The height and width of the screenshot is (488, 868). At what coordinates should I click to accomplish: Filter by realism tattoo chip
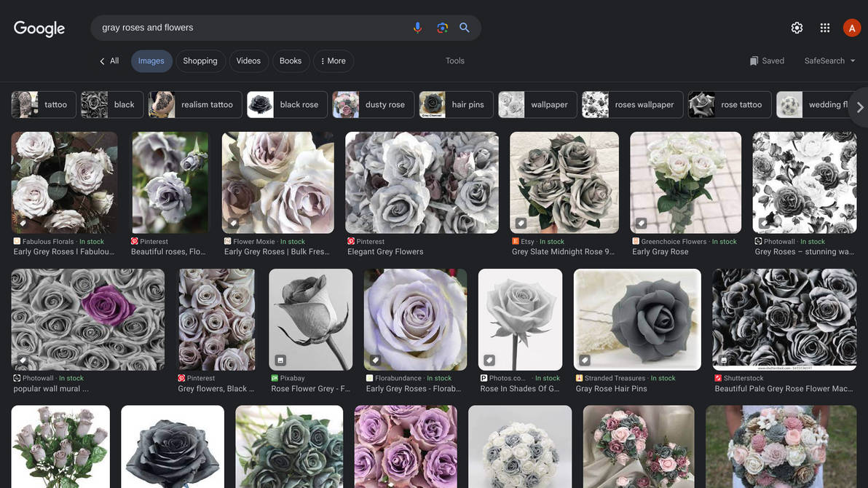(195, 105)
